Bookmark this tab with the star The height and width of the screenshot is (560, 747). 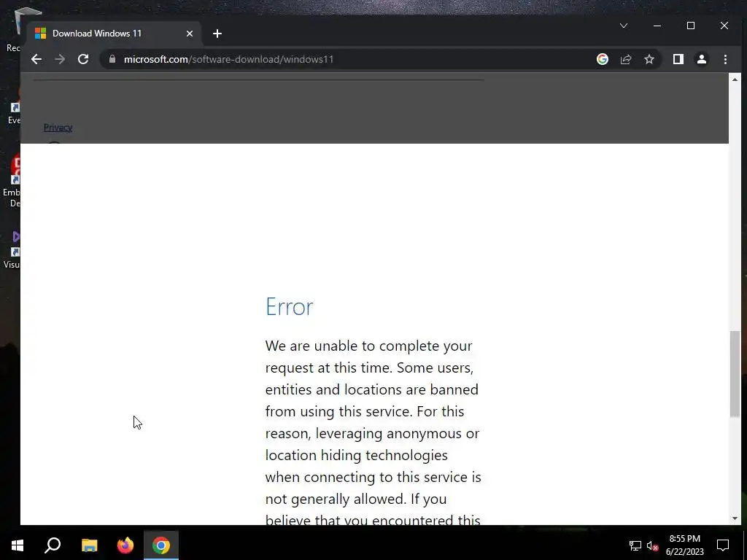tap(649, 60)
